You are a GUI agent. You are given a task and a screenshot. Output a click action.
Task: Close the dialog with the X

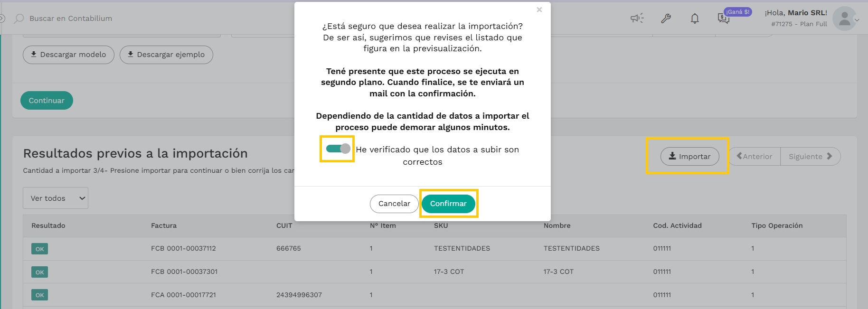[x=539, y=9]
